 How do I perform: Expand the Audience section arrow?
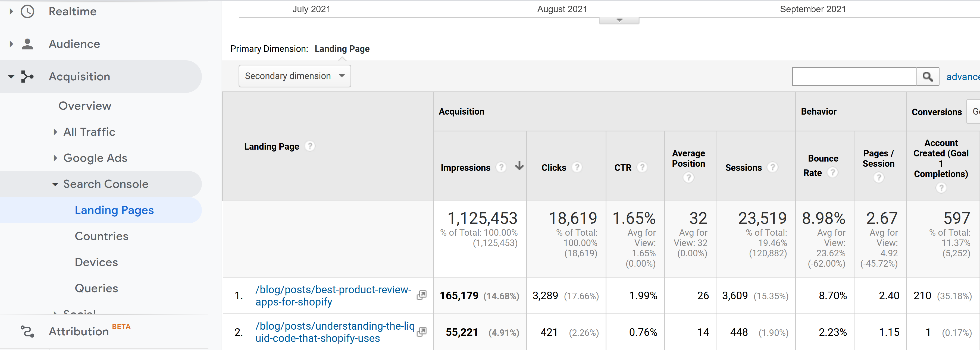click(x=11, y=44)
